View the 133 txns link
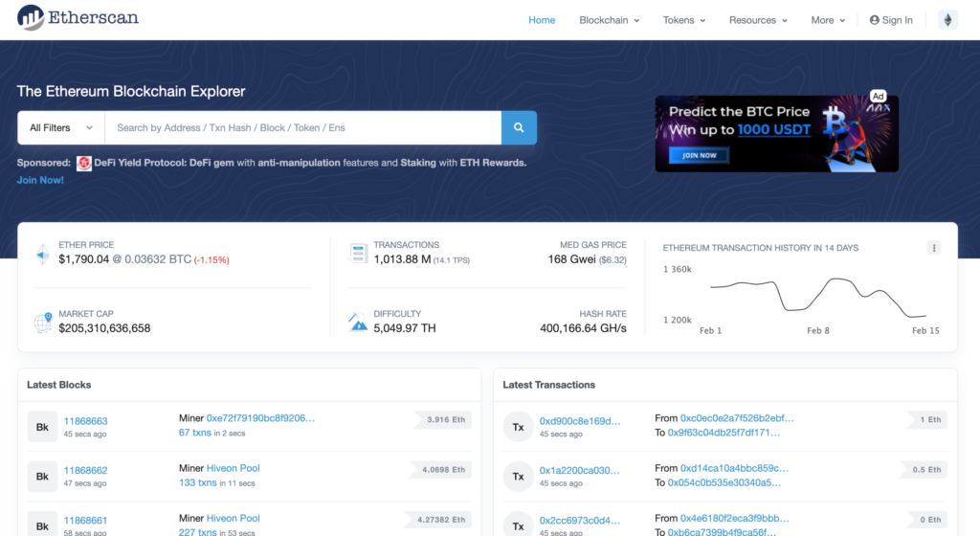Viewport: 980px width, 536px height. [197, 482]
